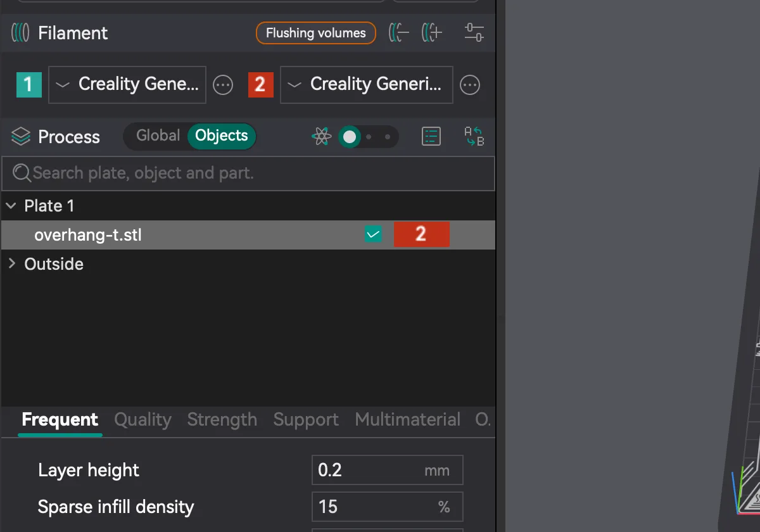760x532 pixels.
Task: Click the Flushing volumes button
Action: [x=316, y=33]
